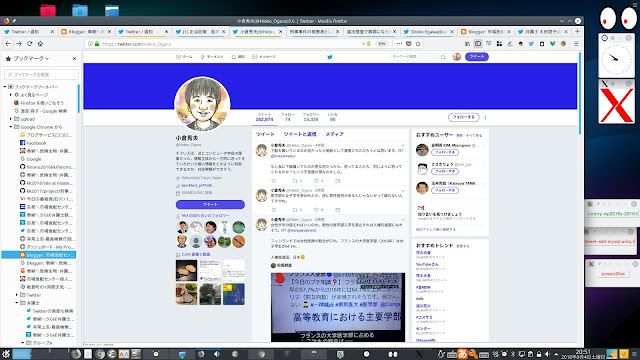Open the Library icon in Firefox toolbar
Screen dimensions: 640x360
[x=467, y=44]
